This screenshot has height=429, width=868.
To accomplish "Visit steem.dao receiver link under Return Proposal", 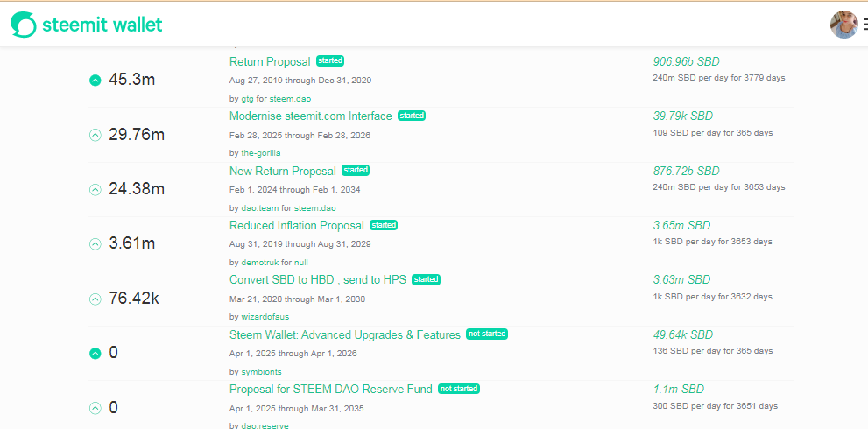I will [x=291, y=99].
